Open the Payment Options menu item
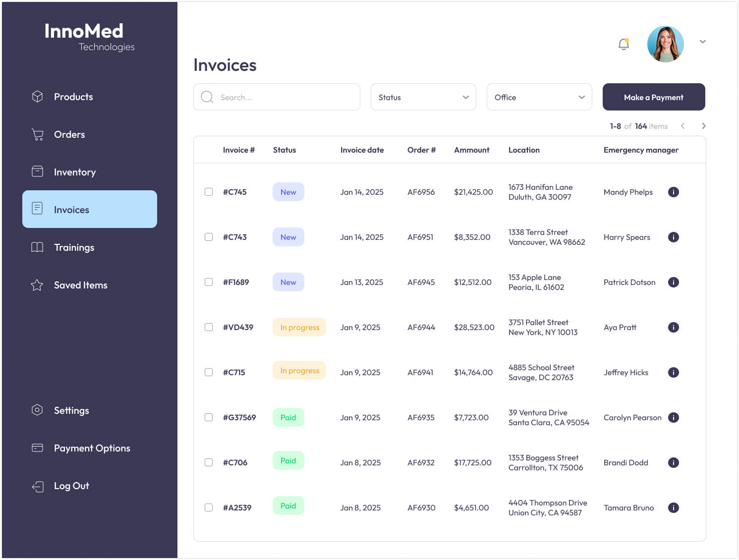739x560 pixels. point(92,448)
